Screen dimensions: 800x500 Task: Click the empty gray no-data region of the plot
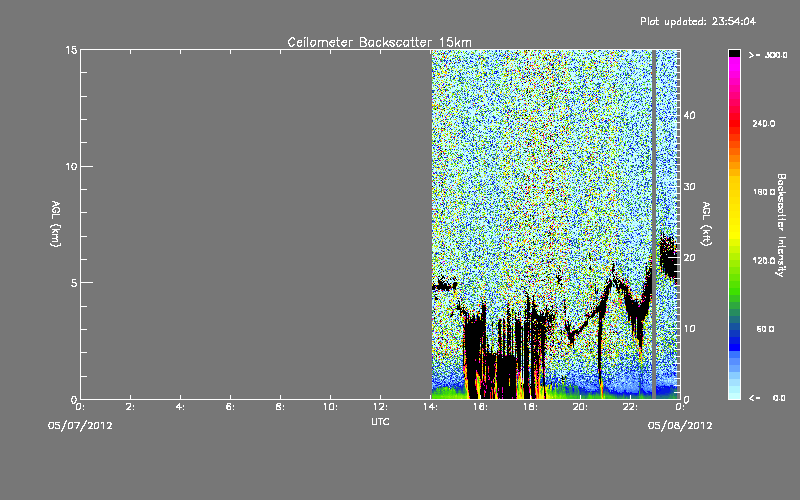point(256,224)
